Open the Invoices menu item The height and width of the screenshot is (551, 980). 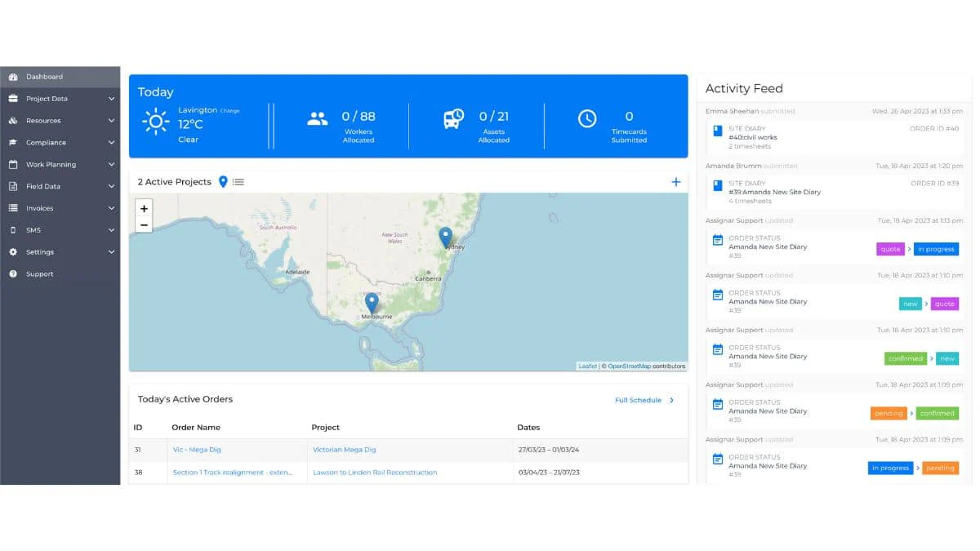coord(60,208)
